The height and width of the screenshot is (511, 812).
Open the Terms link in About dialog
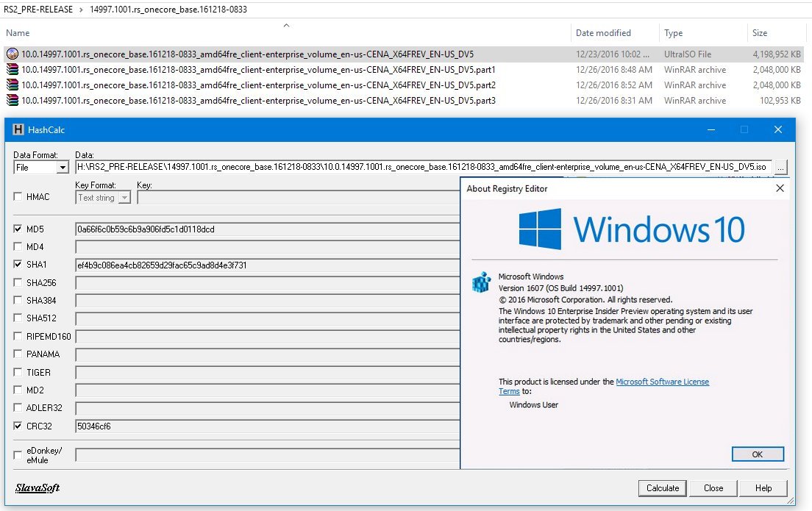(509, 391)
